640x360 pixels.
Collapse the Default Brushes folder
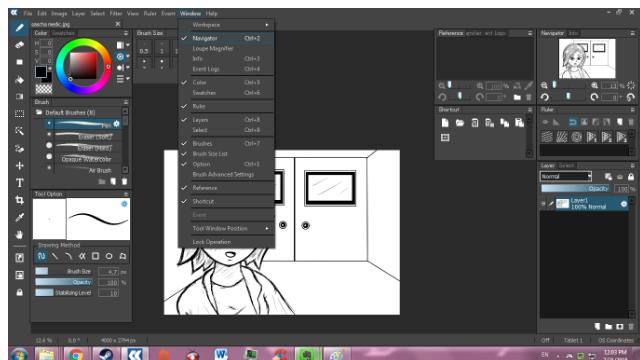pyautogui.click(x=39, y=112)
